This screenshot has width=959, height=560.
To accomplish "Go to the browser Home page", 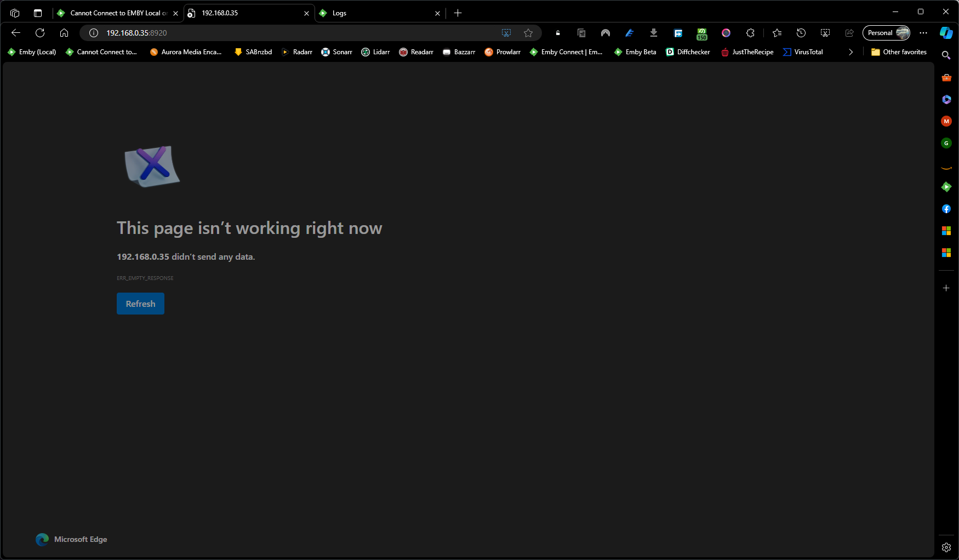I will 64,33.
